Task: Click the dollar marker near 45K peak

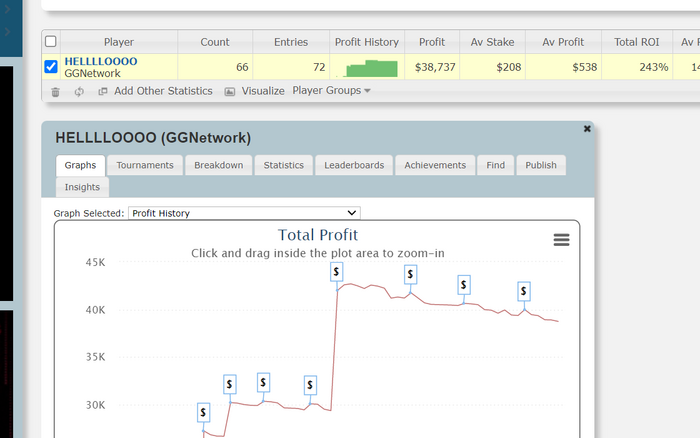Action: [337, 271]
